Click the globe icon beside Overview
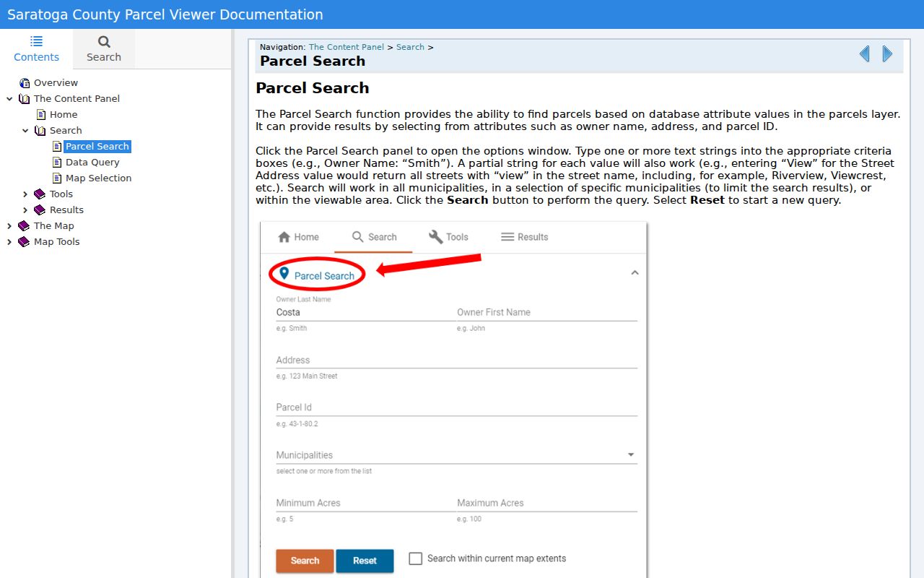The width and height of the screenshot is (924, 578). (25, 83)
